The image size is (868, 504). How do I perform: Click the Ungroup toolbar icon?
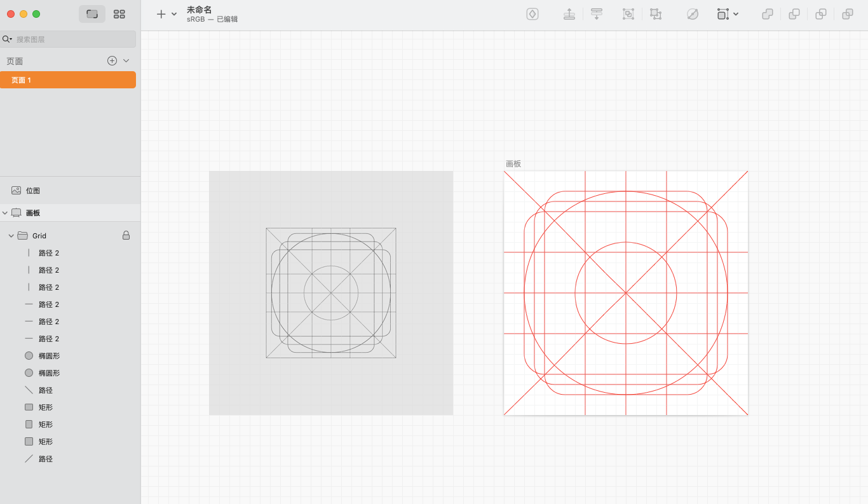pos(656,14)
